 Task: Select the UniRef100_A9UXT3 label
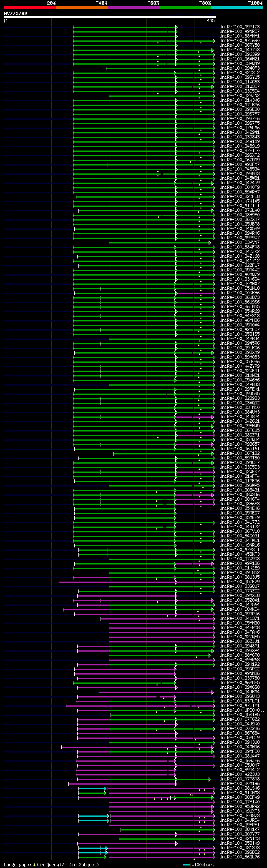(x=239, y=811)
